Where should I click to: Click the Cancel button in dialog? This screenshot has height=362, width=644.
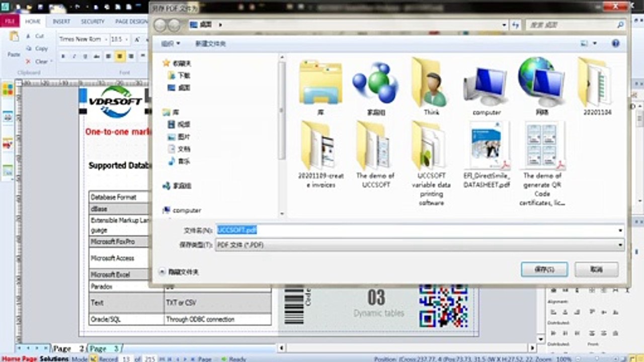[597, 269]
